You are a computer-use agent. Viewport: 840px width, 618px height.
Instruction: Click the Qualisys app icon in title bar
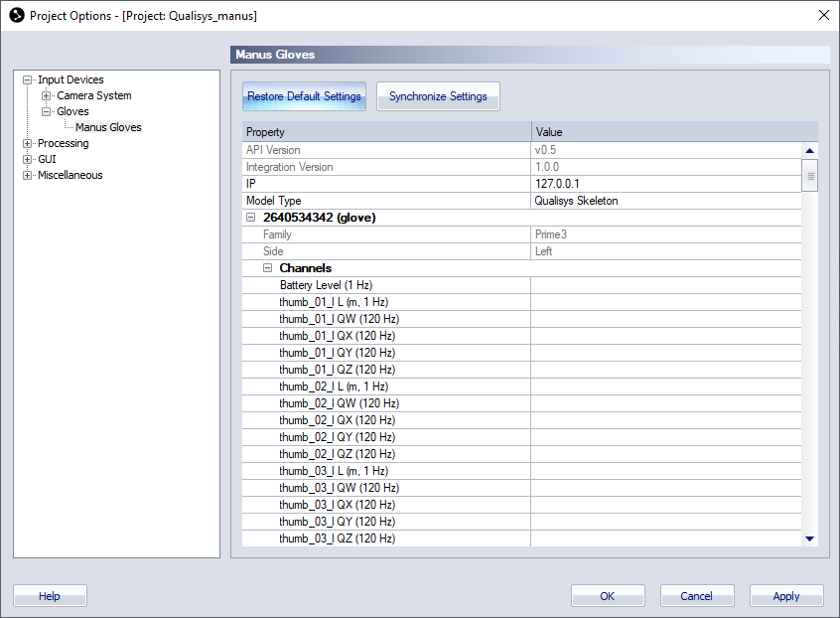(x=16, y=15)
